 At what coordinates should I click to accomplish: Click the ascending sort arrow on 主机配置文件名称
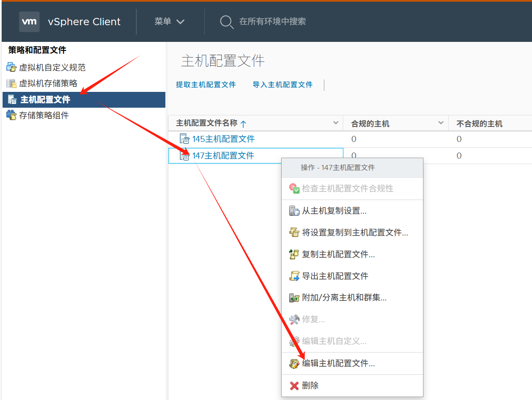(243, 124)
